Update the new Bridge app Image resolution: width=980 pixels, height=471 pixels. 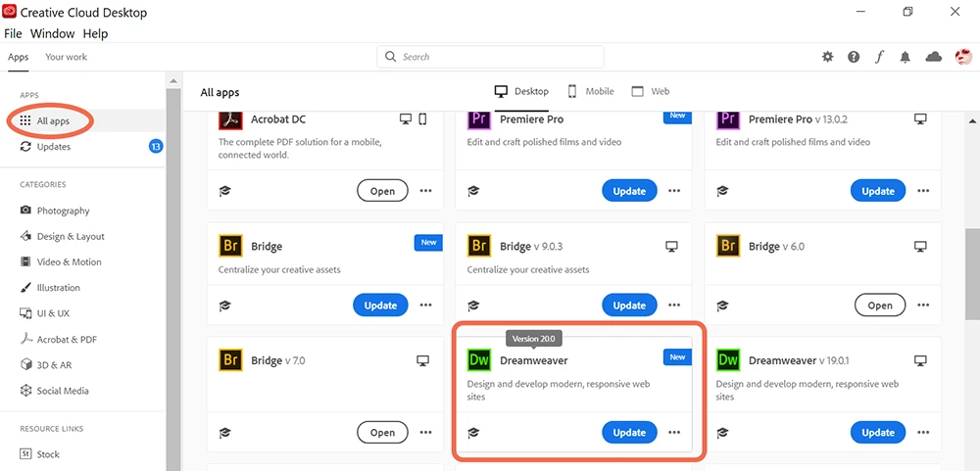tap(380, 305)
